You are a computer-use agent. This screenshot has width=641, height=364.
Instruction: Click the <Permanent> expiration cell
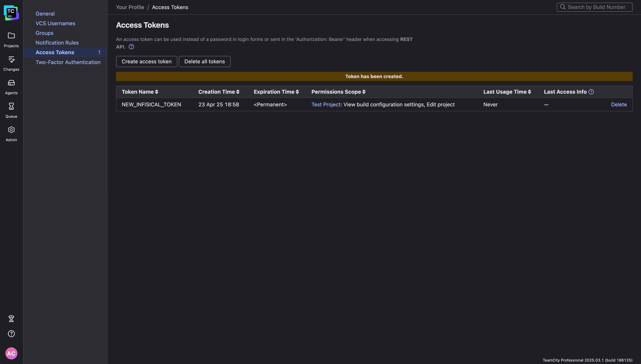[x=270, y=104]
